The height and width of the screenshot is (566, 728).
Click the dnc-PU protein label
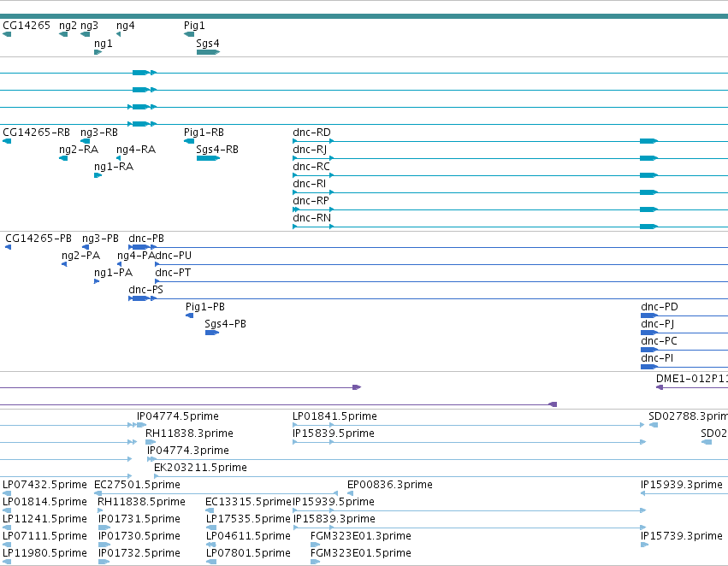coord(173,256)
